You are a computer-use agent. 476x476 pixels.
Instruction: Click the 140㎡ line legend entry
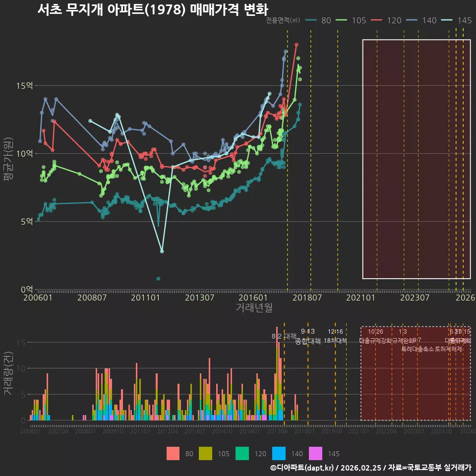point(421,20)
